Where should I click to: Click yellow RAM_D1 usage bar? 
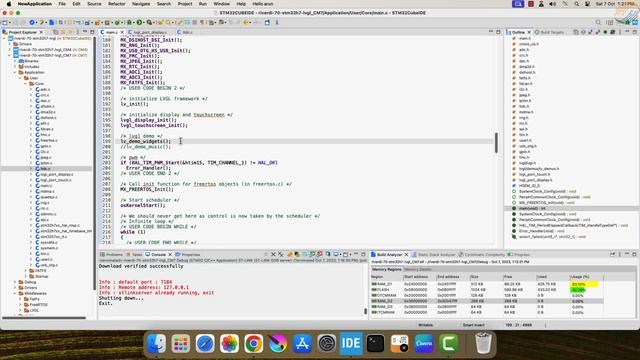point(584,284)
